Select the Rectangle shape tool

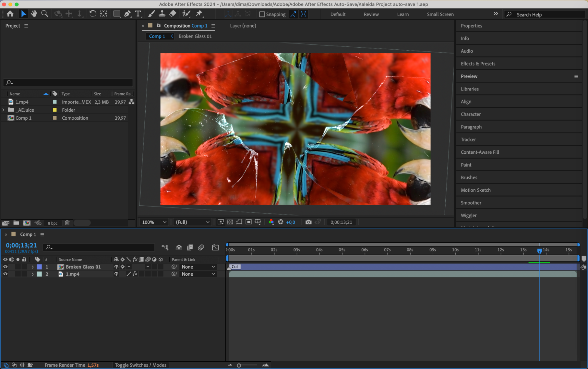coord(117,14)
